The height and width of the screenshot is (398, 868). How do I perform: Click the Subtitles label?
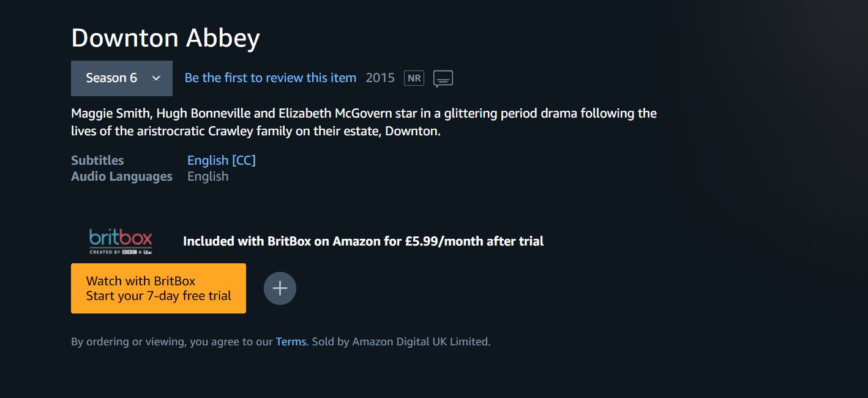[97, 160]
